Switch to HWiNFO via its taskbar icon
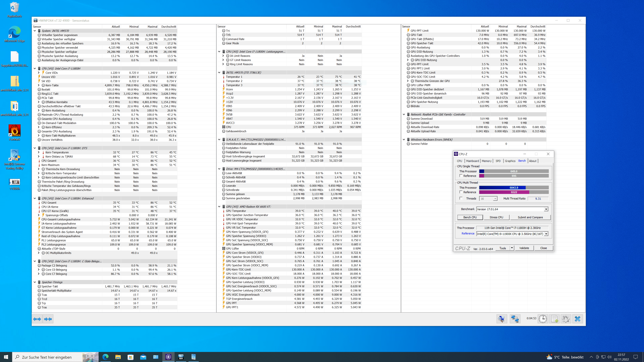 coord(181,357)
